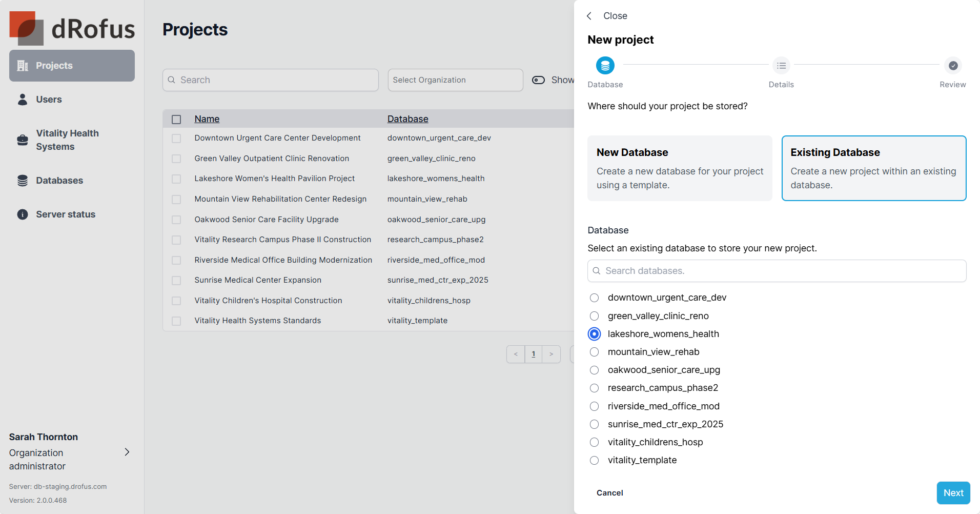
Task: Open Users via the person icon
Action: pos(23,100)
